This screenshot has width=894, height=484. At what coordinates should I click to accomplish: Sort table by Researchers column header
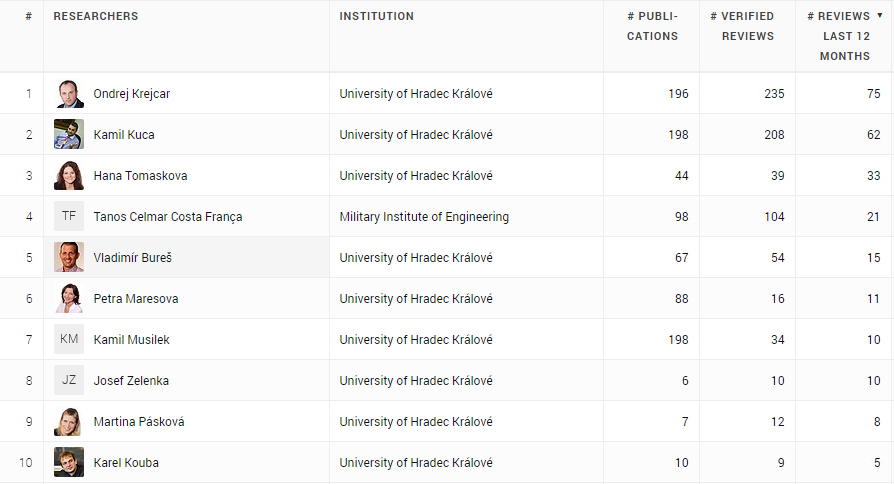[x=96, y=16]
